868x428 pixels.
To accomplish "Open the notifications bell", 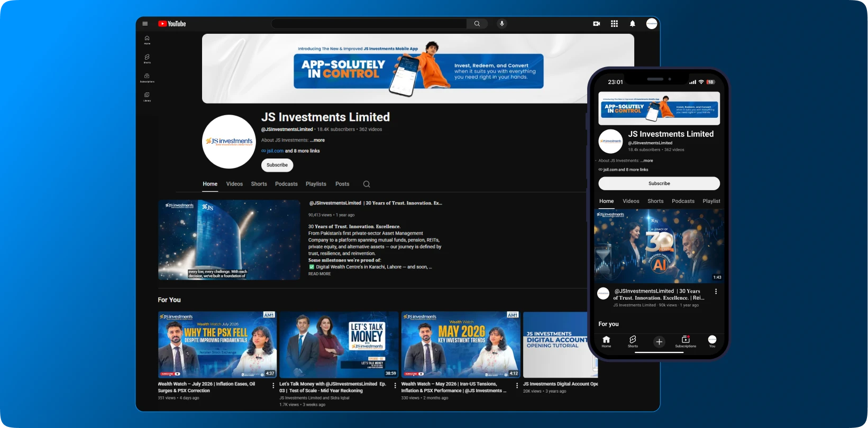I will (632, 24).
